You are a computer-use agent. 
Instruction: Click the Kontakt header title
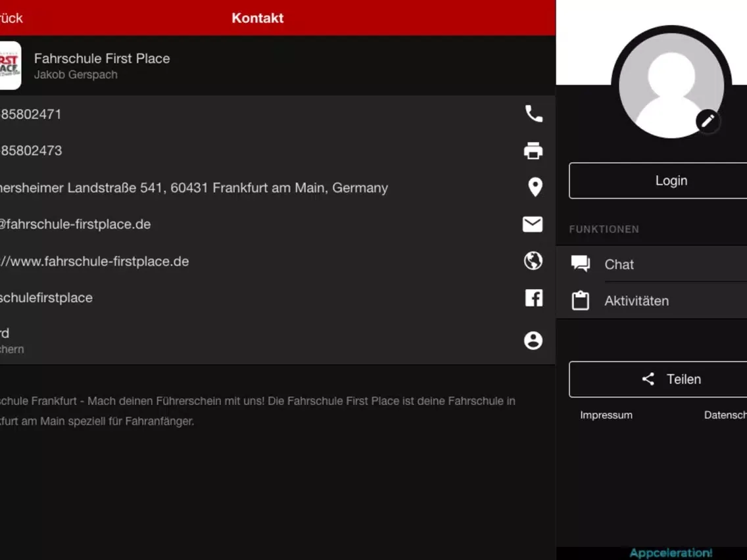point(258,18)
